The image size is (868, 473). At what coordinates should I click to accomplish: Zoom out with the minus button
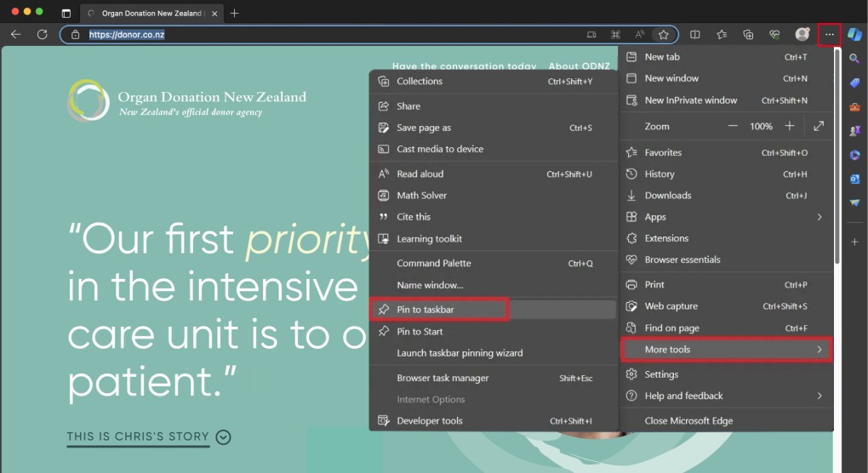tap(733, 126)
